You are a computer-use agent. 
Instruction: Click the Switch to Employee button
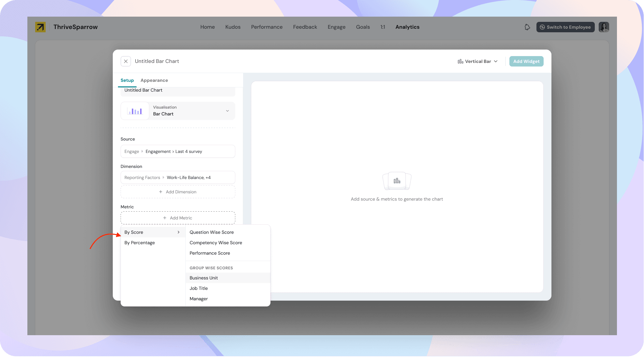click(x=565, y=27)
